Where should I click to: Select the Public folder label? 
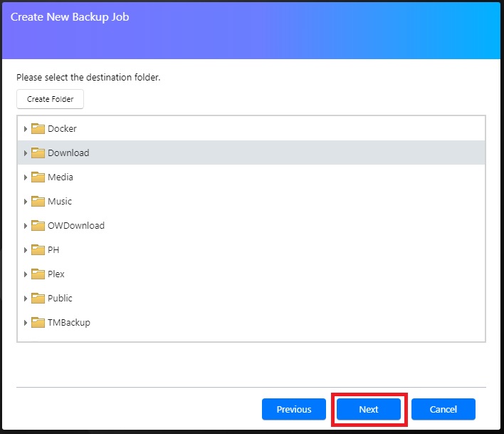click(60, 298)
